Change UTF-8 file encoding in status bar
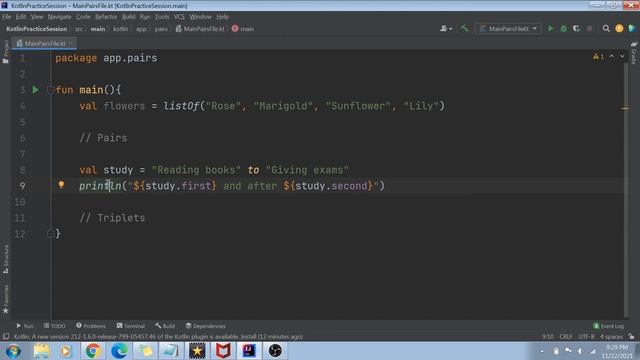This screenshot has height=360, width=640. (587, 336)
